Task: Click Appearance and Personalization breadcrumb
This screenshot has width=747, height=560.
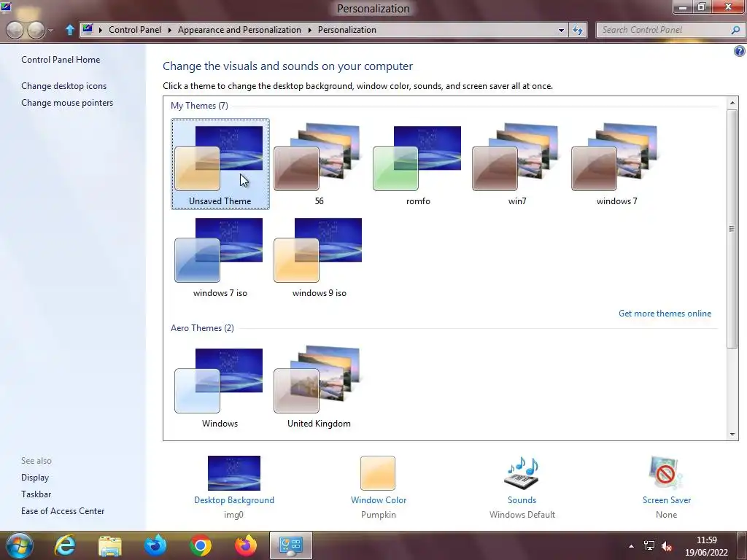Action: click(x=239, y=29)
